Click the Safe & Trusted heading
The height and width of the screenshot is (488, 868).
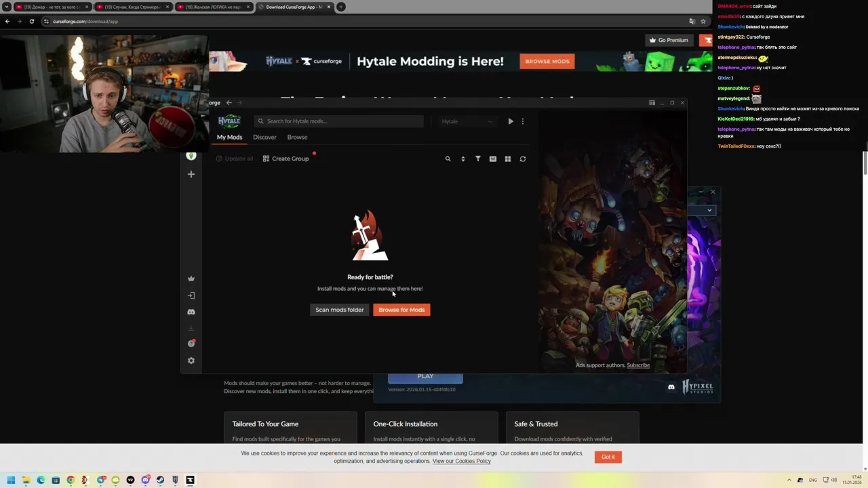pos(536,424)
